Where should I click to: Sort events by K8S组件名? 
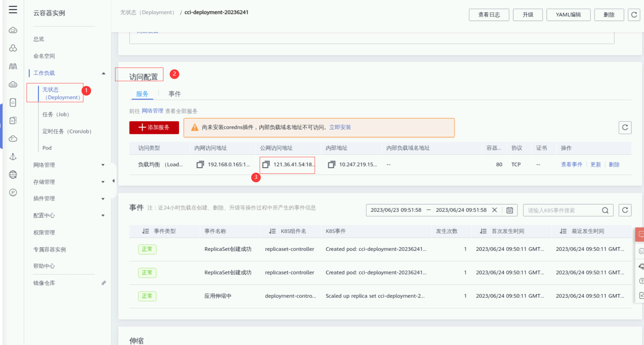click(273, 231)
